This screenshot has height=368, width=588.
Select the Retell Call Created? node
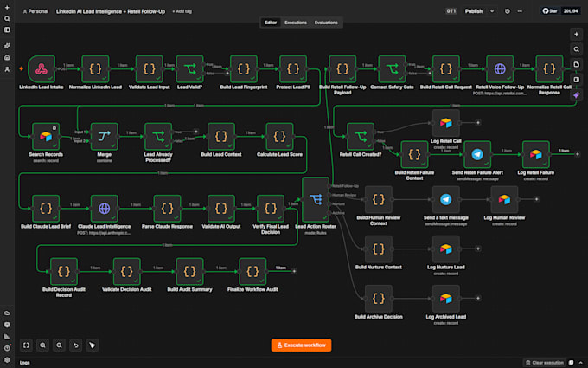[x=361, y=137]
